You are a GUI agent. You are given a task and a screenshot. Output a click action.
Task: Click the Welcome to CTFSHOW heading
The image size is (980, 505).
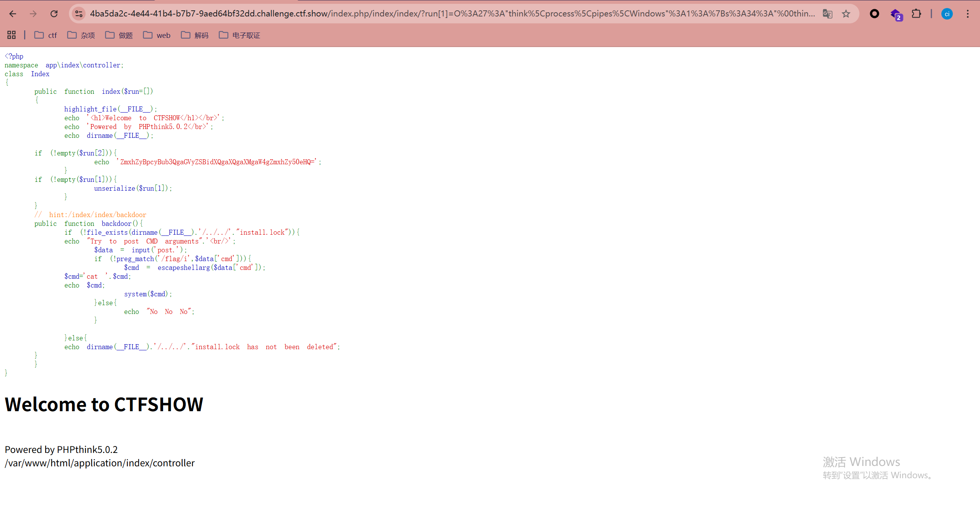[x=104, y=404]
